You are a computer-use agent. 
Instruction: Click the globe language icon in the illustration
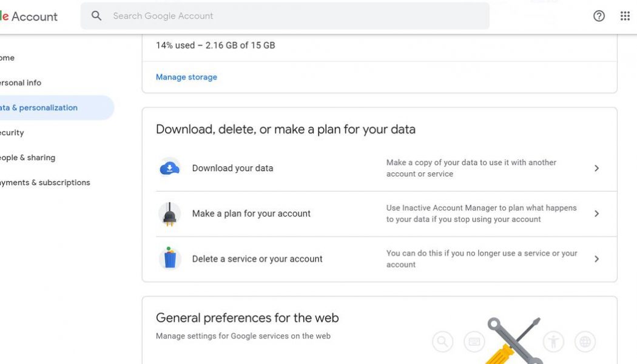tap(585, 342)
